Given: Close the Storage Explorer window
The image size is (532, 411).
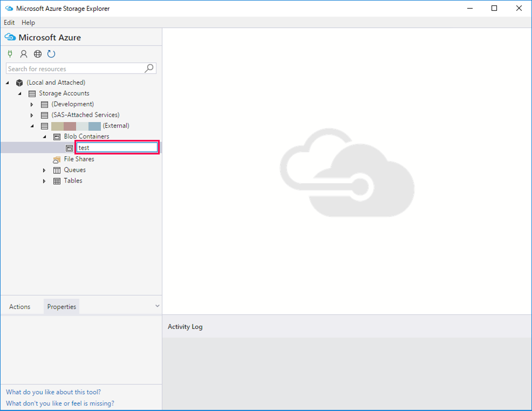Looking at the screenshot, I should click(519, 8).
